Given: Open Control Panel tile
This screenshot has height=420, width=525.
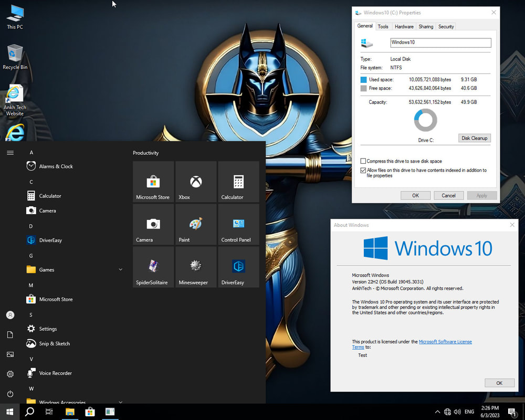Looking at the screenshot, I should tap(238, 224).
